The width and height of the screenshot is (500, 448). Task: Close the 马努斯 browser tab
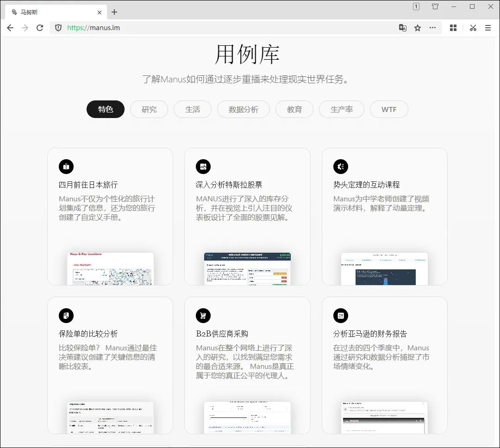tap(100, 12)
